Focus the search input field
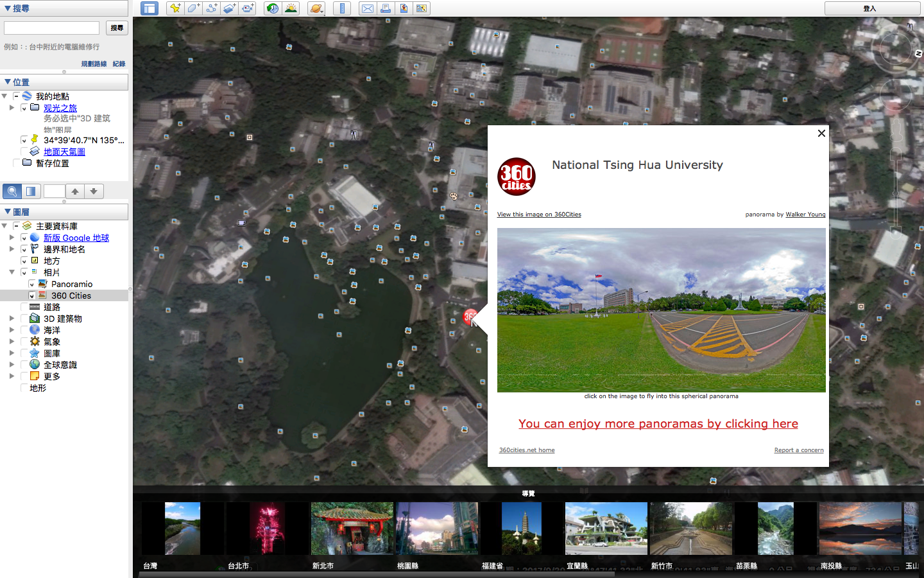Viewport: 924px width, 578px height. point(51,28)
